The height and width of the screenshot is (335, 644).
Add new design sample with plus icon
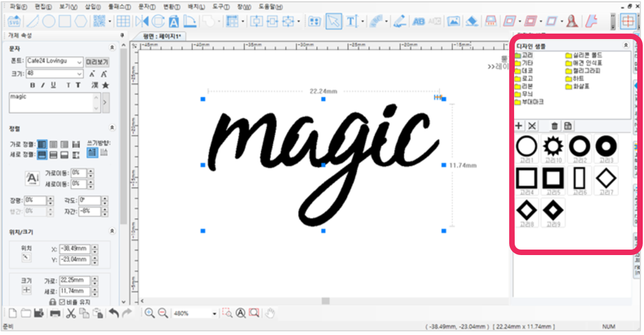(519, 126)
